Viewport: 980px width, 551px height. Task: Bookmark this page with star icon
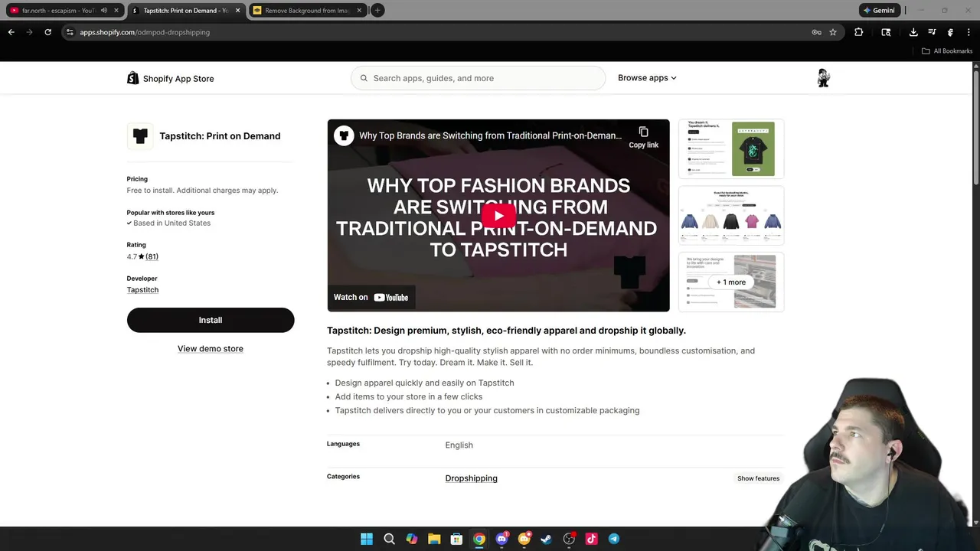tap(833, 32)
